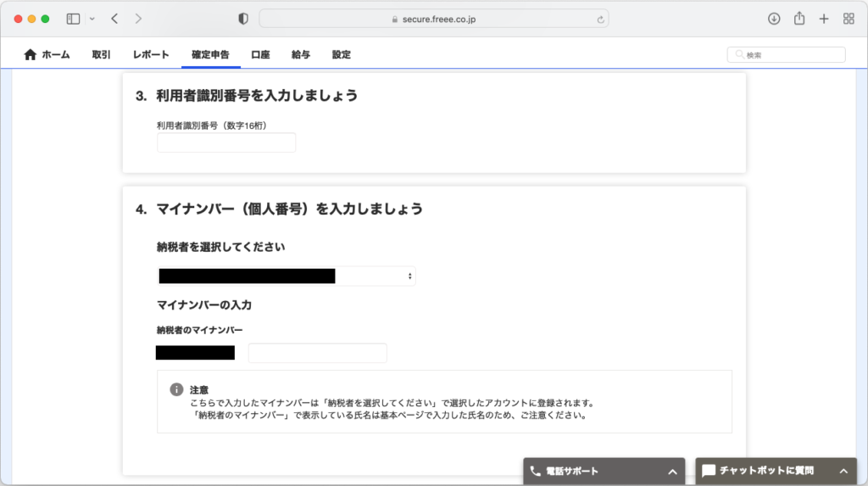
Task: Go back with the Safari back arrow
Action: click(x=114, y=19)
